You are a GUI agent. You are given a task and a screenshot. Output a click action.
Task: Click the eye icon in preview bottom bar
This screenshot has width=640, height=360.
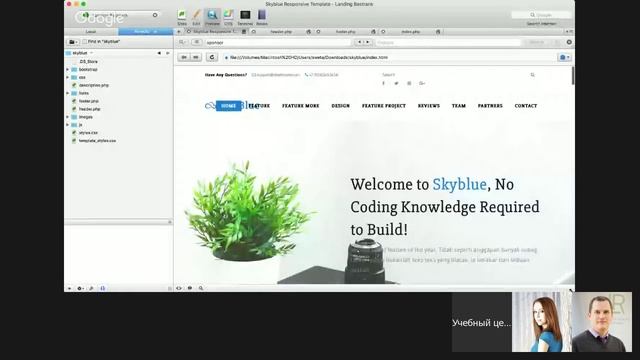click(x=179, y=288)
